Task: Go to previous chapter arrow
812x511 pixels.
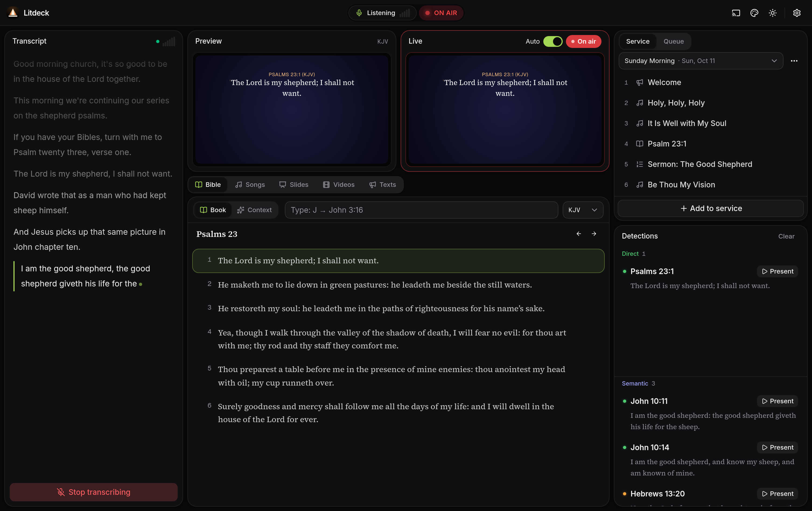Action: click(579, 234)
